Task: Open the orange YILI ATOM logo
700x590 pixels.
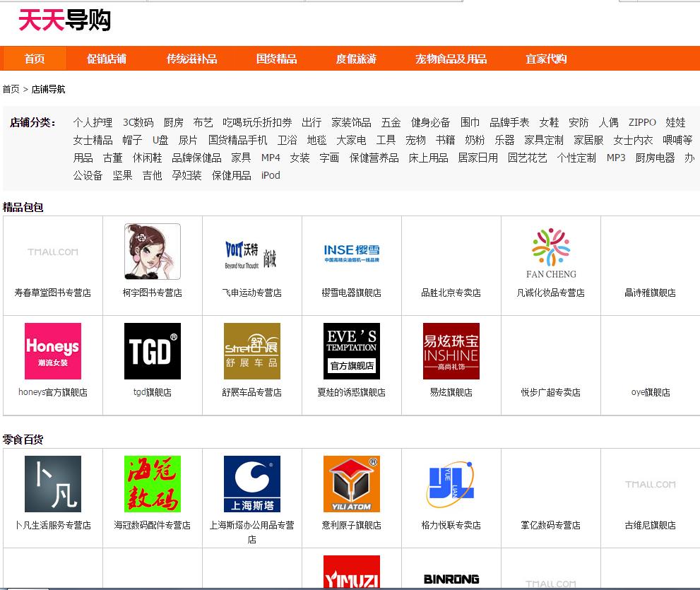Action: coord(351,484)
